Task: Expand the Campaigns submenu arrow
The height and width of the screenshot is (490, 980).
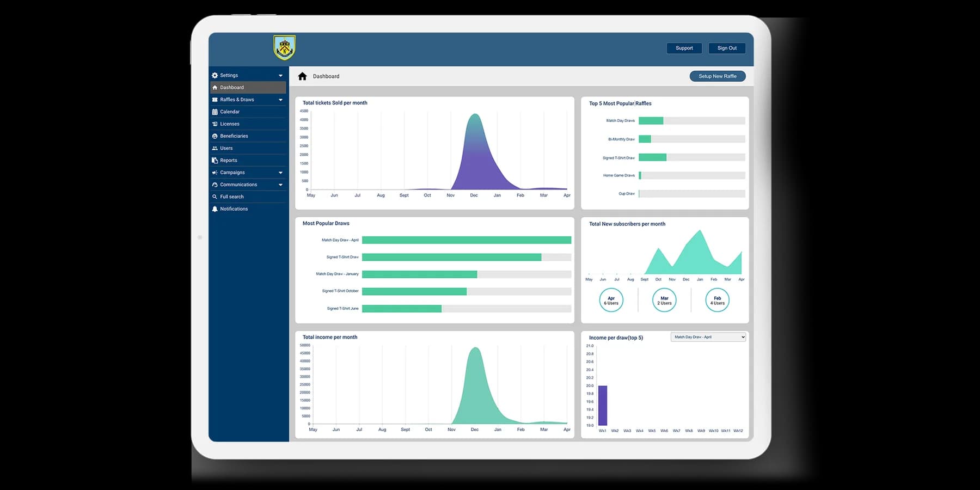Action: [x=280, y=173]
